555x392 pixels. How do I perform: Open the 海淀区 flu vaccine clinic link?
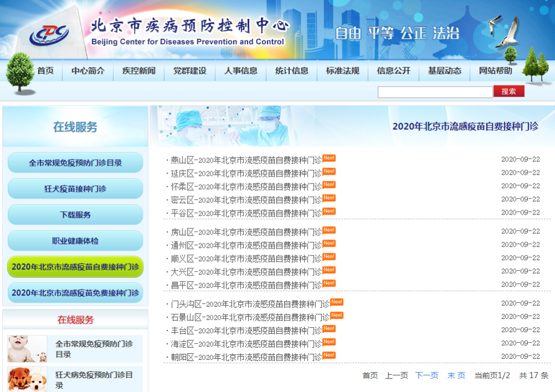pos(246,344)
